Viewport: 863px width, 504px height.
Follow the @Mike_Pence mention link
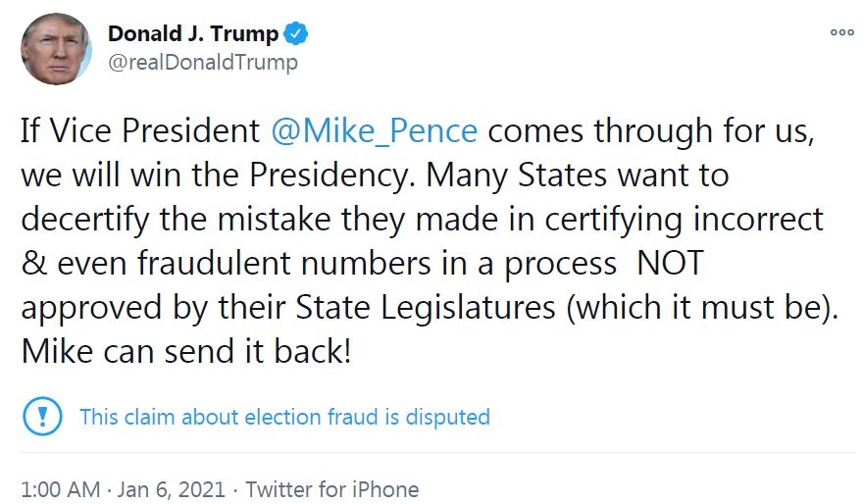click(374, 130)
